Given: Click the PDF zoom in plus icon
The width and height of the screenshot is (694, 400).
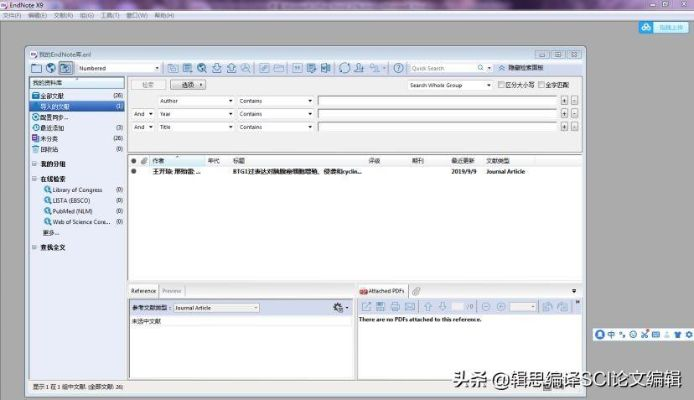Looking at the screenshot, I should point(501,307).
